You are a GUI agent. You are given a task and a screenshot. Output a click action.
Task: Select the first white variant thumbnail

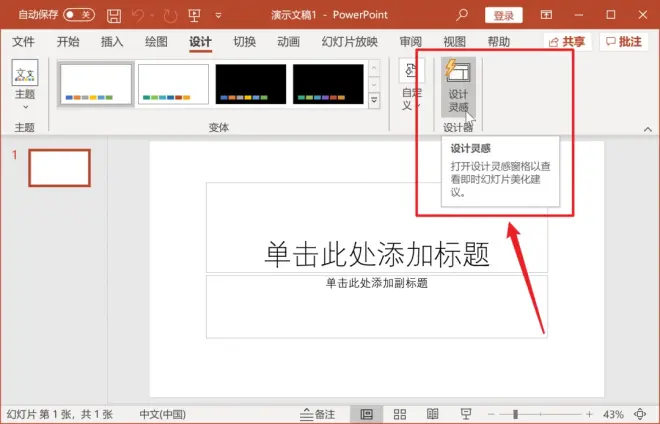tap(96, 84)
